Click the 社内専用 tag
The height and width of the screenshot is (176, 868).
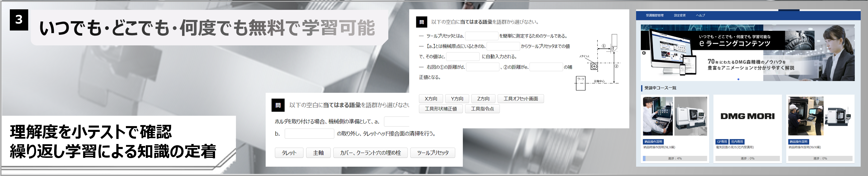click(737, 142)
